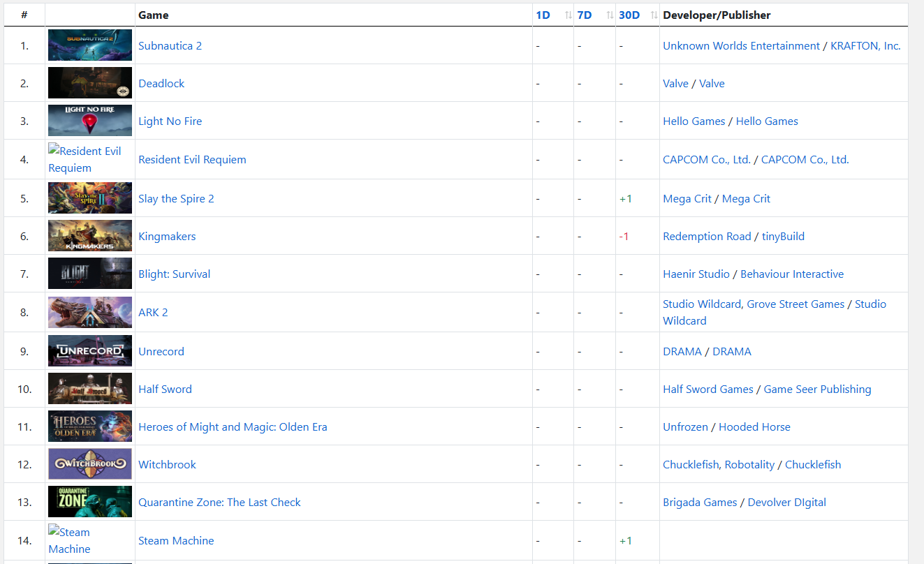Open the Brigada Games developer link
Image resolution: width=924 pixels, height=564 pixels.
[x=700, y=503]
